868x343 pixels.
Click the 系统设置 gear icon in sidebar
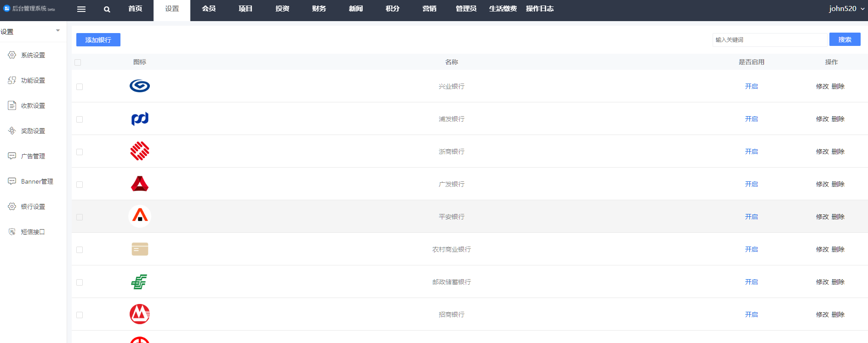click(x=12, y=55)
